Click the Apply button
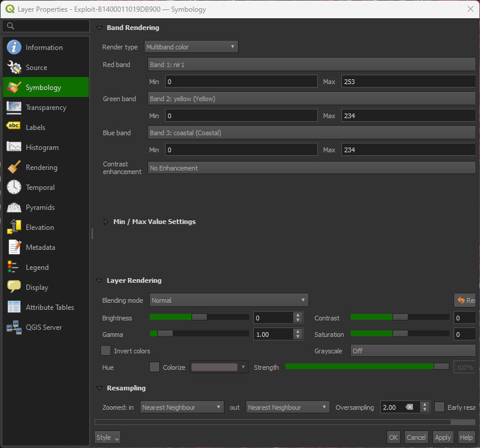This screenshot has height=448, width=480. (442, 437)
